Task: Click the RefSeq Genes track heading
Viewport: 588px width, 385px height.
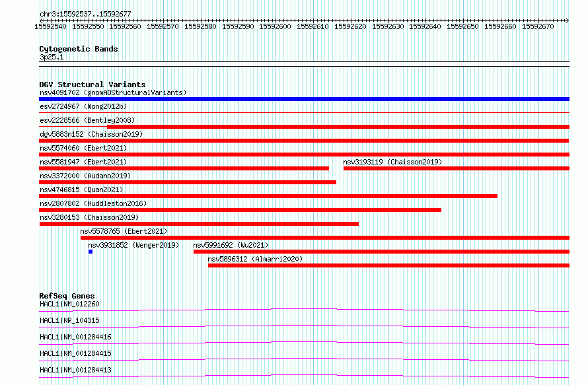Action: 67,296
